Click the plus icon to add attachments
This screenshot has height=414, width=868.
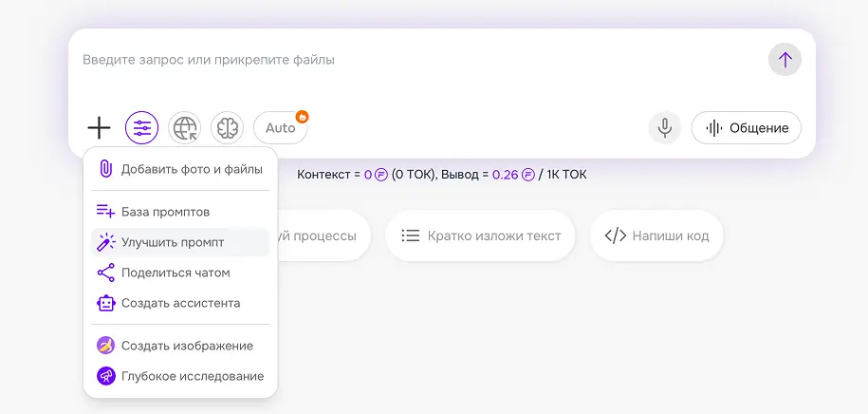point(99,128)
